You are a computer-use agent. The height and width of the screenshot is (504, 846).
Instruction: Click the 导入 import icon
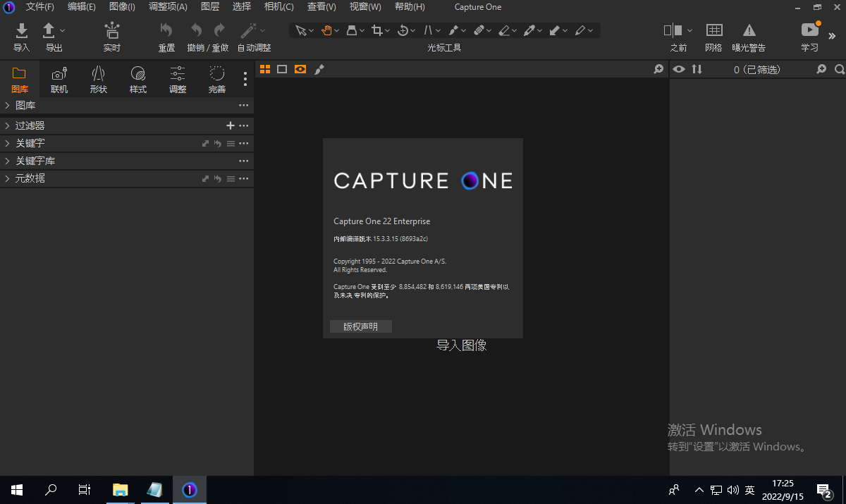point(22,30)
